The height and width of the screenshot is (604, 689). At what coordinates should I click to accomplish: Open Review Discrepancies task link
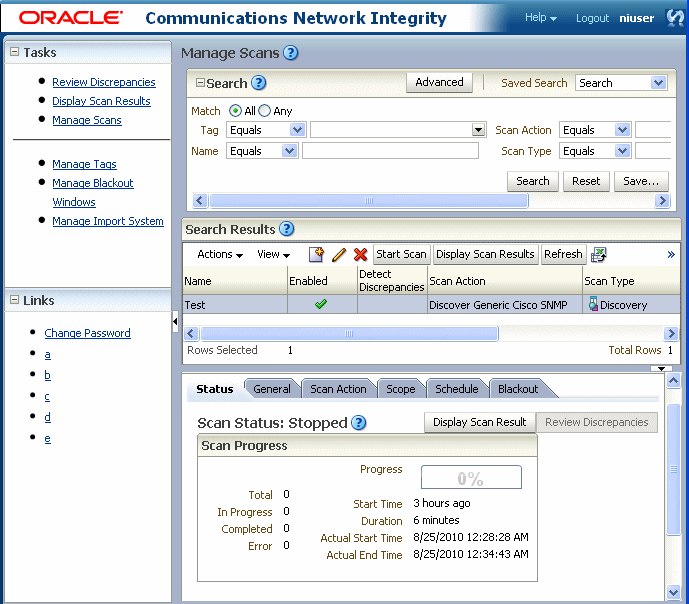104,82
